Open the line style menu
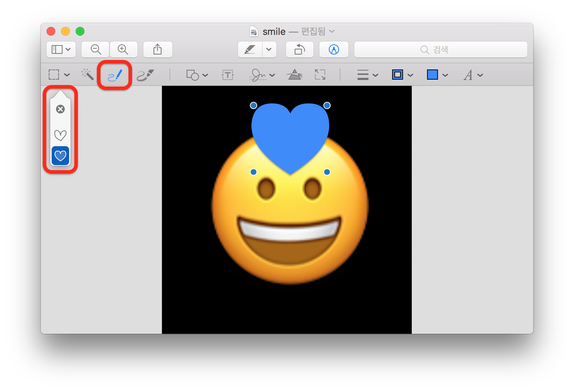The image size is (574, 392). [363, 75]
